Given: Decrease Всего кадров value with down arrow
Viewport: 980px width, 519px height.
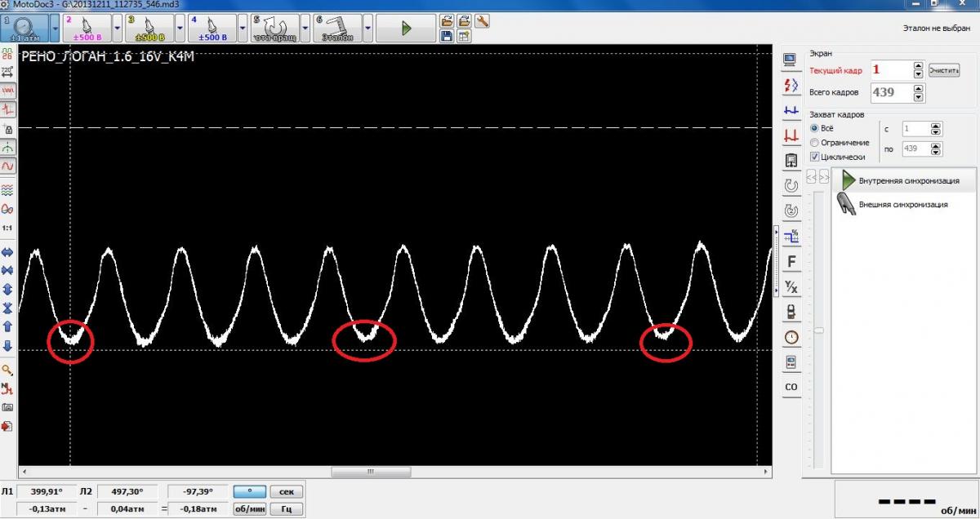Looking at the screenshot, I should coord(919,97).
